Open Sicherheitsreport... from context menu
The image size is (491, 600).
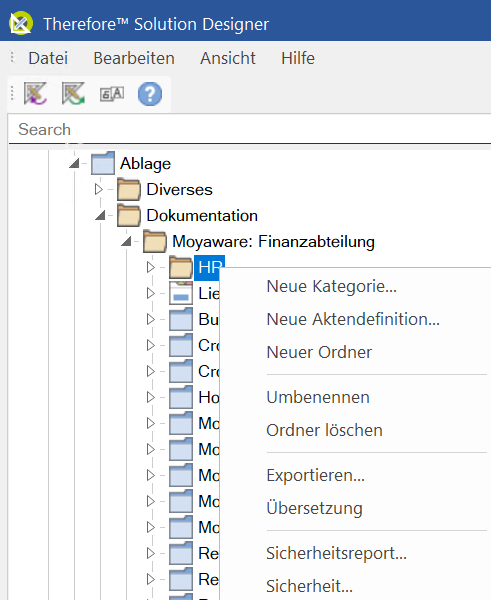pos(336,553)
